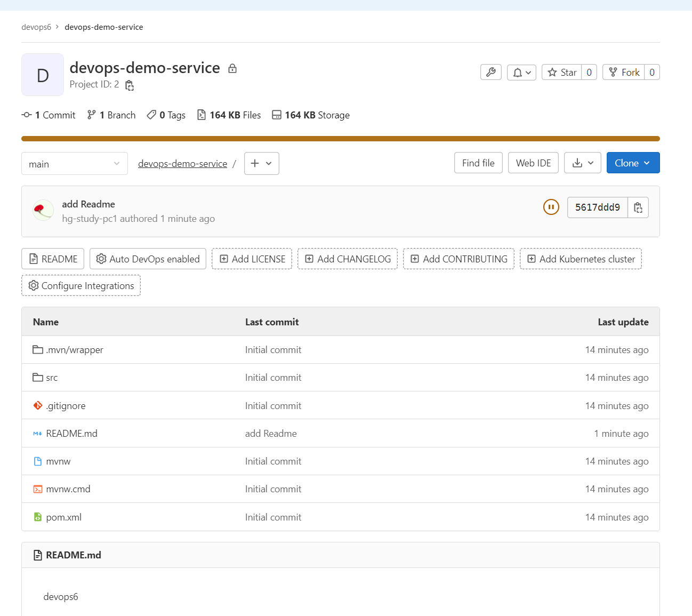
Task: Open the 0 Tags link
Action: click(166, 115)
